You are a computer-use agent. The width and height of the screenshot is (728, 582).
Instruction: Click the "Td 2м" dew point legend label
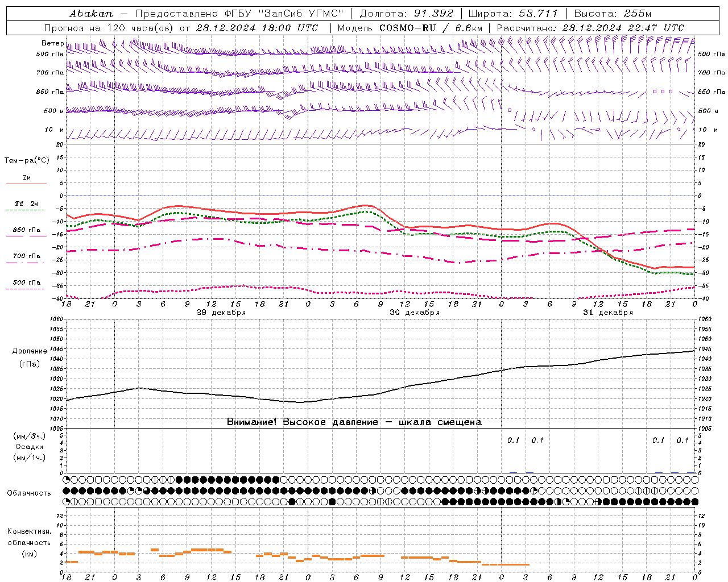[26, 203]
